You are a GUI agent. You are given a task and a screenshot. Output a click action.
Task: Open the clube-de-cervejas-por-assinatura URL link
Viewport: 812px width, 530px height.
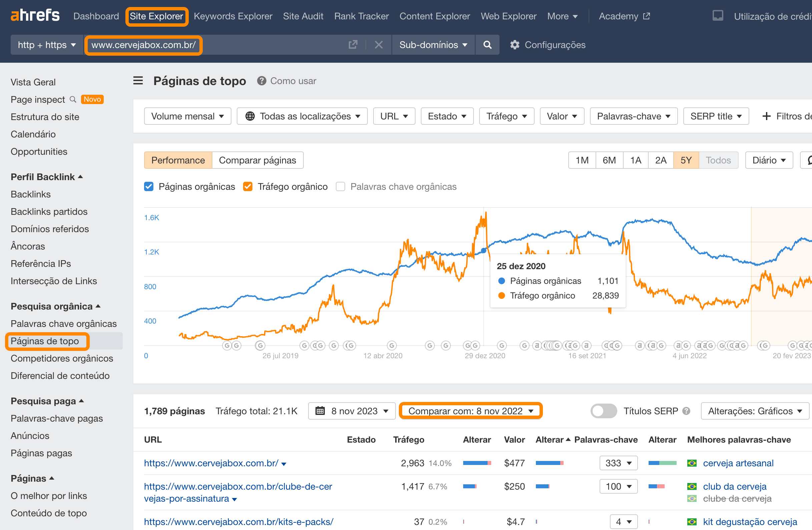click(x=238, y=486)
